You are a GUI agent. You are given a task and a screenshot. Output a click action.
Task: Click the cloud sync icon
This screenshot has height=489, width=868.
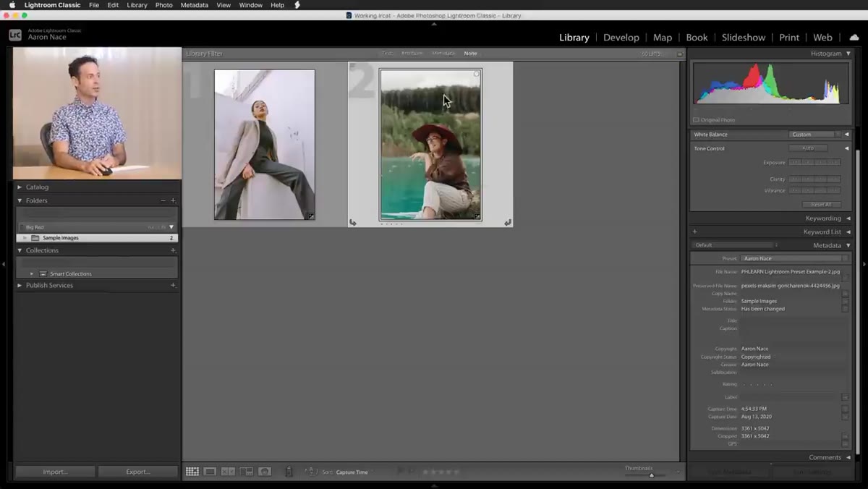[854, 37]
